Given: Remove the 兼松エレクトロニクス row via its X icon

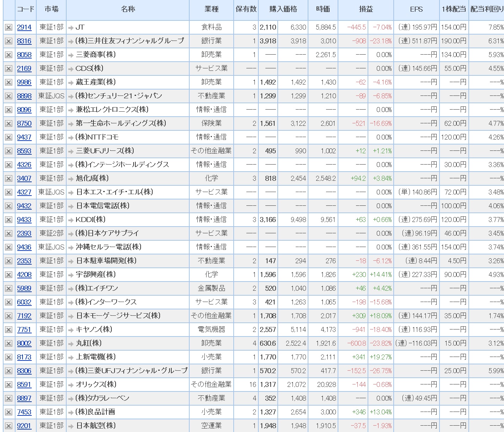Looking at the screenshot, I should tap(9, 110).
